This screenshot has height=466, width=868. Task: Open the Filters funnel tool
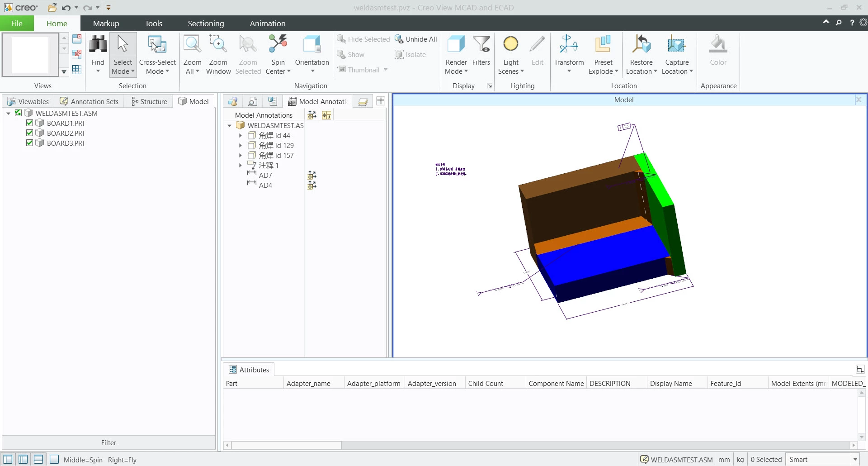pos(481,51)
